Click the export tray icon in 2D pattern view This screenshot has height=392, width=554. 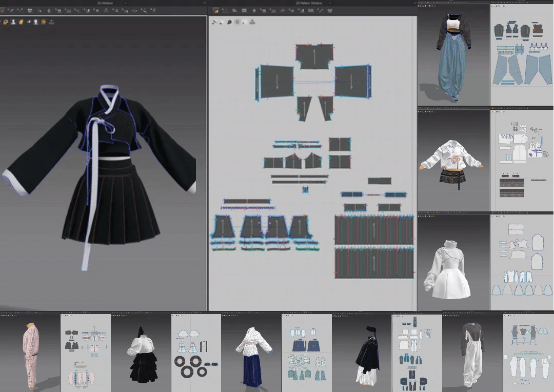coord(252,22)
